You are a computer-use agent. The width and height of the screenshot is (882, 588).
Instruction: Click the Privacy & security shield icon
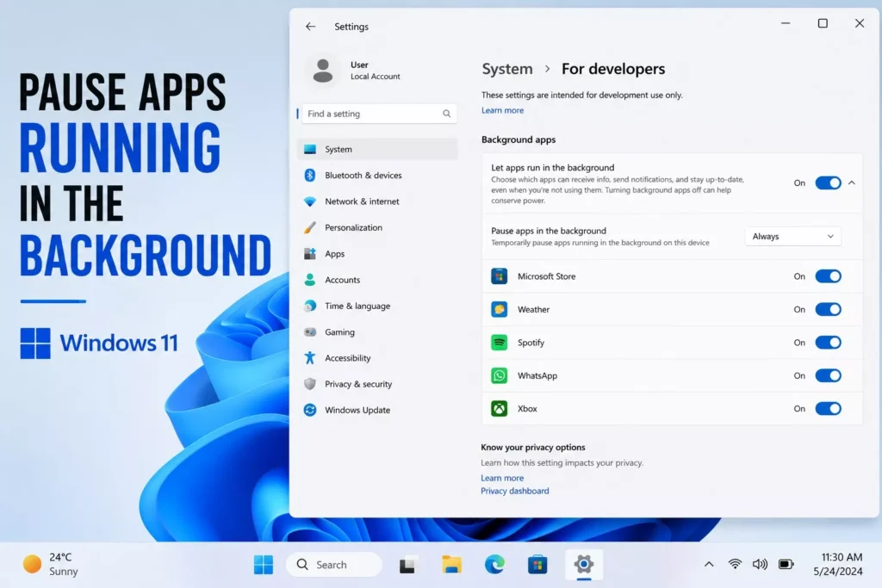(310, 384)
